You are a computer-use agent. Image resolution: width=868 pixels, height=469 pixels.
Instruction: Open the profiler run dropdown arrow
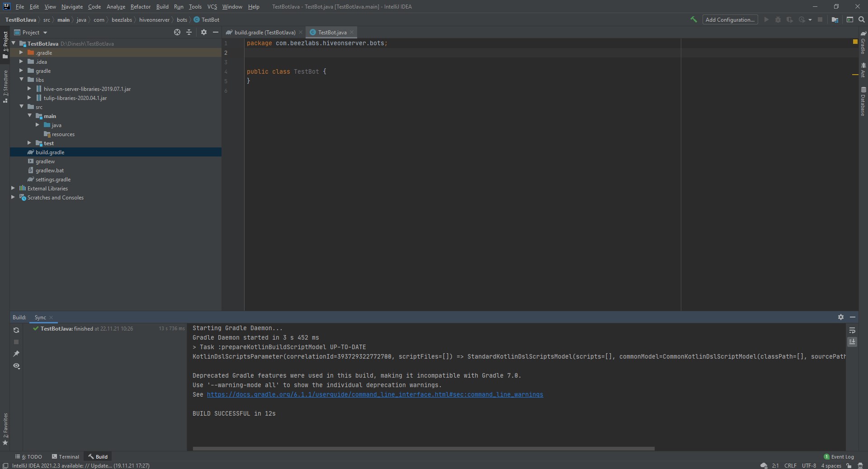(x=810, y=19)
